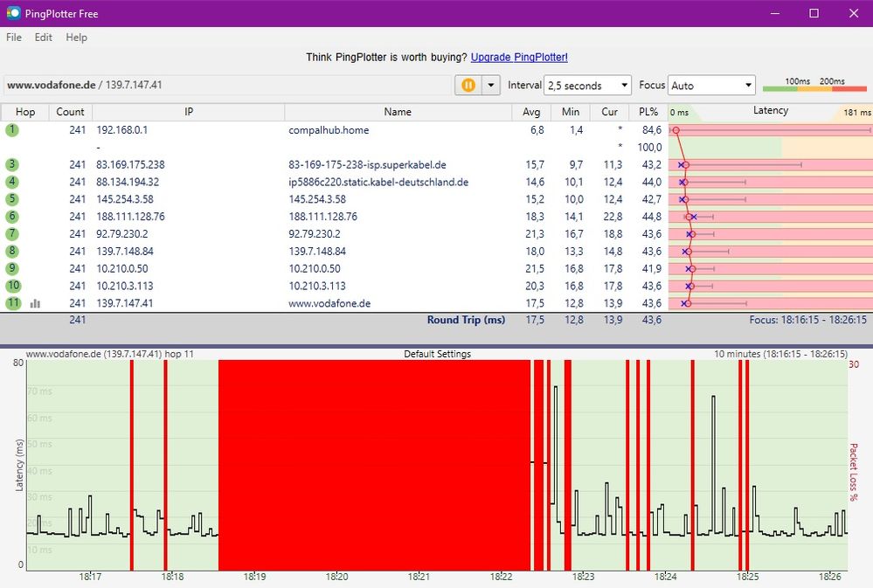Screen dimensions: 873x588
Task: Open the Interval 2,5 seconds dropdown
Action: (x=587, y=86)
